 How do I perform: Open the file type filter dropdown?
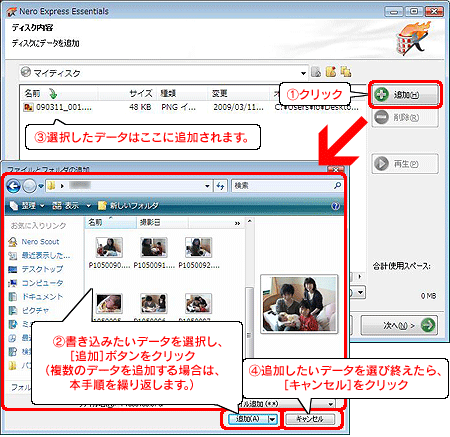coord(330,404)
